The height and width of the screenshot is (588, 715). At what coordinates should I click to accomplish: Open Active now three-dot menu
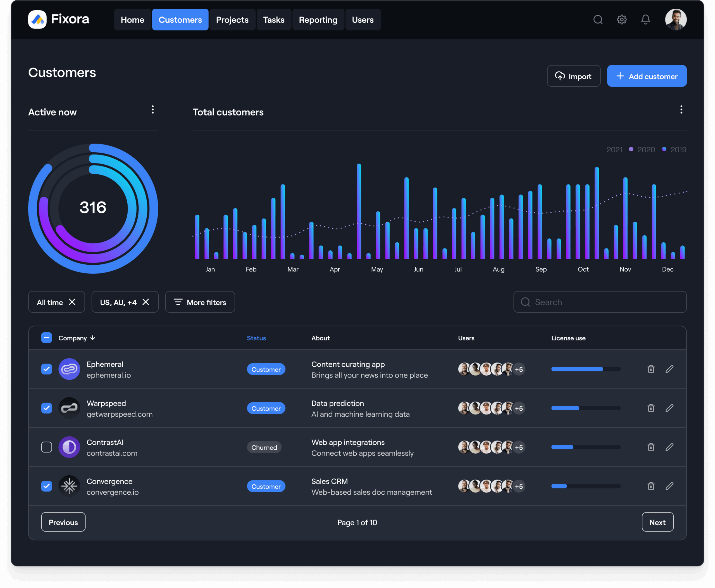point(153,109)
